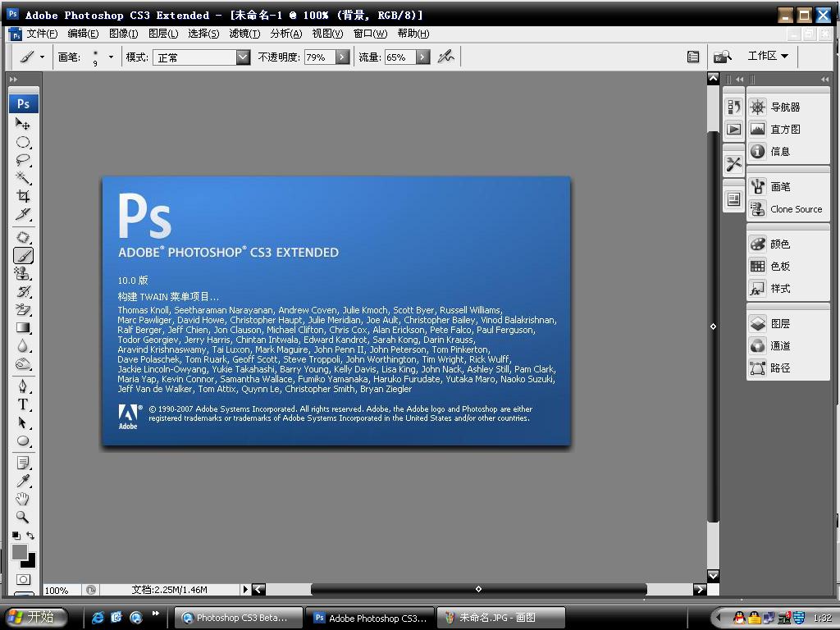The width and height of the screenshot is (840, 630).
Task: Select the Lasso tool
Action: 23,160
